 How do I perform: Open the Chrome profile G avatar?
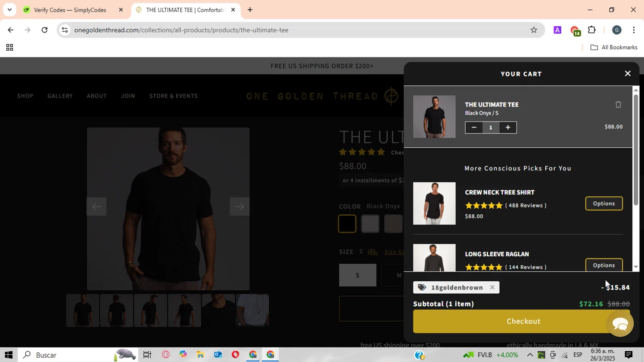coord(617,30)
